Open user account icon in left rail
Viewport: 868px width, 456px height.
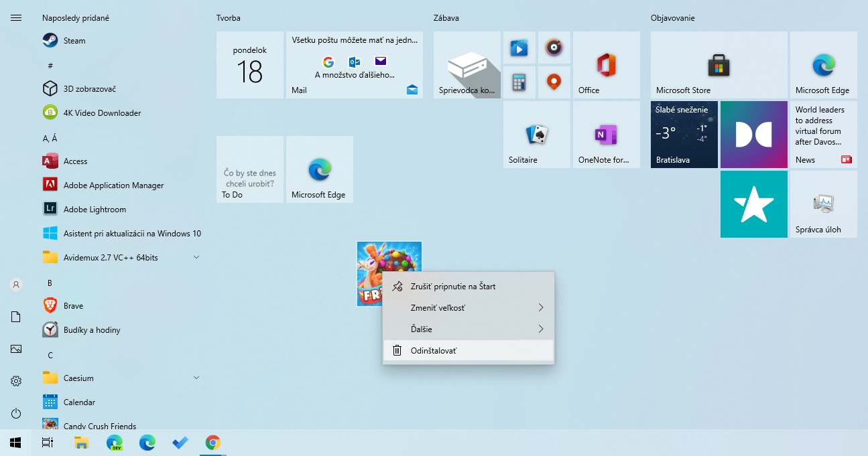click(x=16, y=285)
